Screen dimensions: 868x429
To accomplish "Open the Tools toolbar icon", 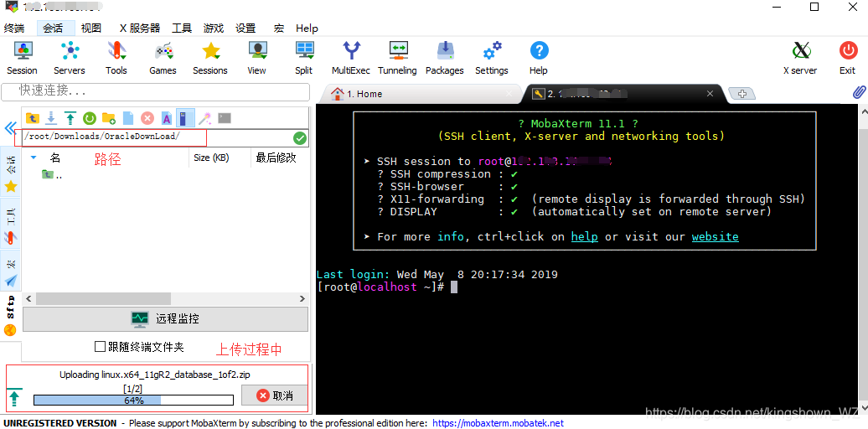I will pyautogui.click(x=116, y=58).
